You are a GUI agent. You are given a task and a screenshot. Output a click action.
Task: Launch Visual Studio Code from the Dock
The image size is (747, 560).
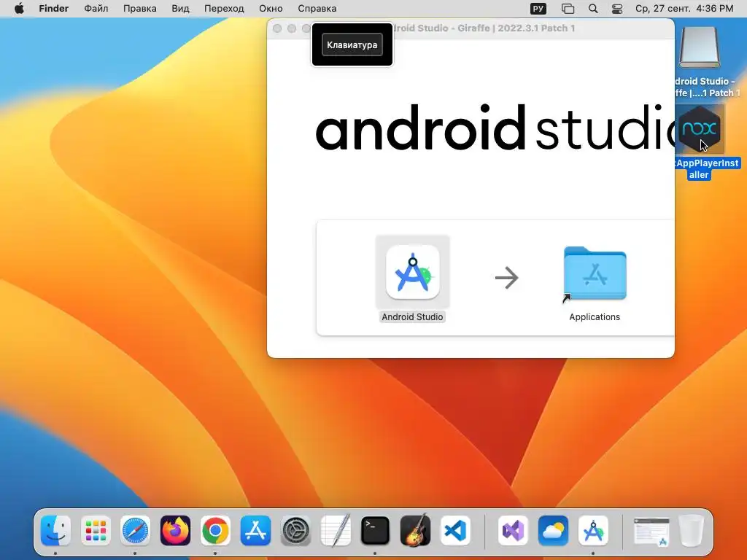pyautogui.click(x=455, y=531)
